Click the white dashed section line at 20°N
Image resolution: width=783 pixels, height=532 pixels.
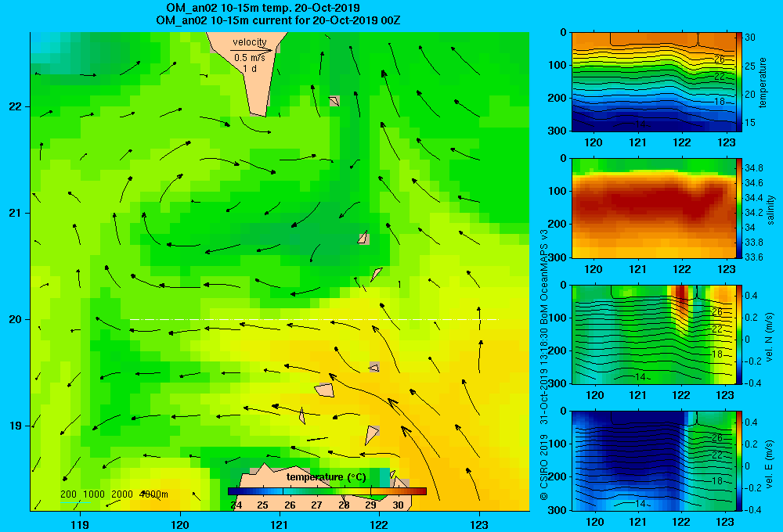(x=314, y=319)
